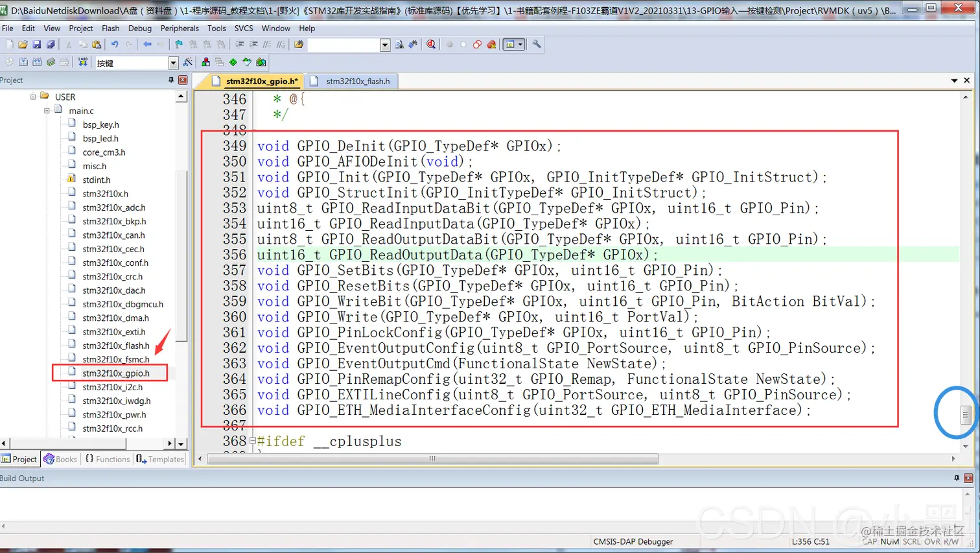Save the current file via toolbar

[37, 45]
